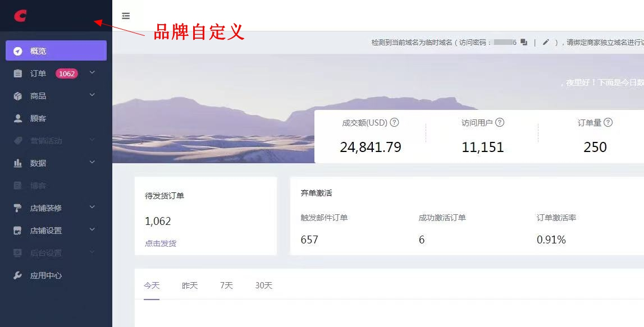Open 商品 via the product box icon
This screenshot has width=644, height=327.
click(17, 95)
